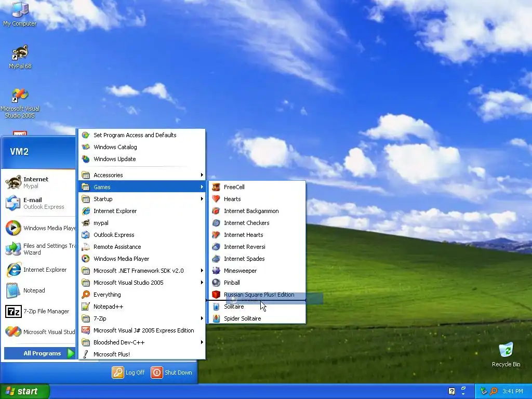
Task: Open Files and Settings Transfer Wizard
Action: (x=39, y=249)
